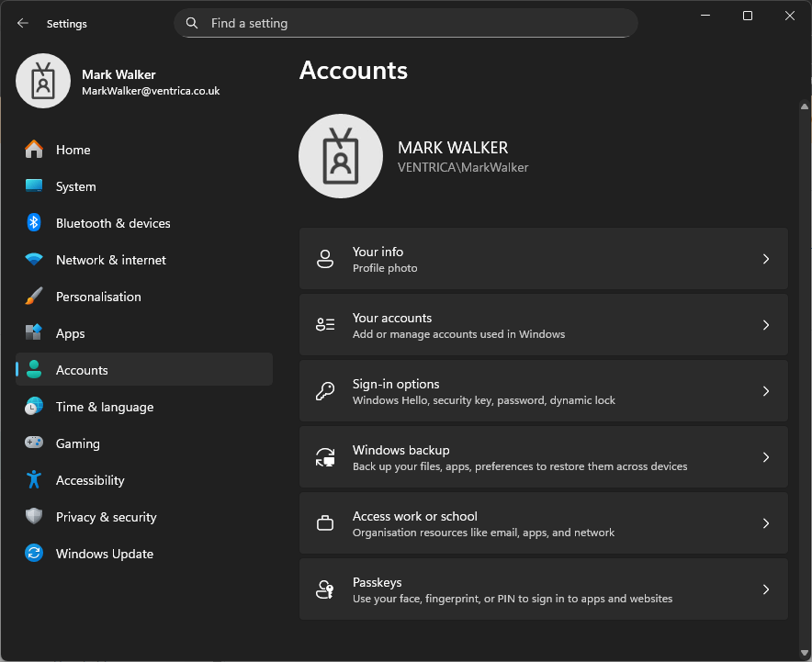This screenshot has width=812, height=662.
Task: Expand the Your info chevron
Action: pyautogui.click(x=765, y=259)
